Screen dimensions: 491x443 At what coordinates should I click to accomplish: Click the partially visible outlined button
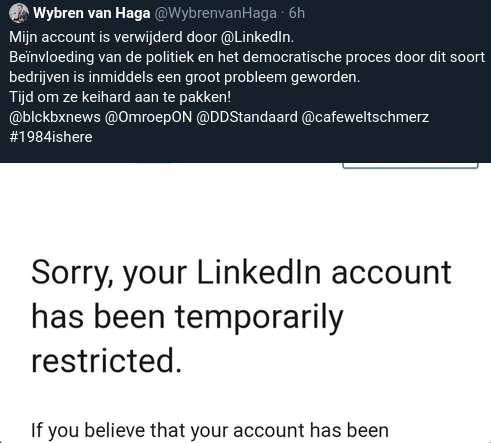(410, 165)
